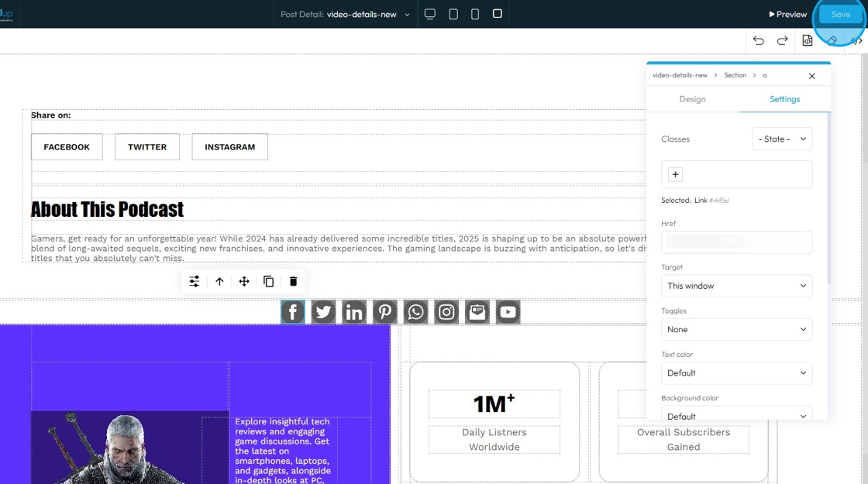The height and width of the screenshot is (484, 868).
Task: Switch to the mobile portrait device icon
Action: [x=475, y=14]
